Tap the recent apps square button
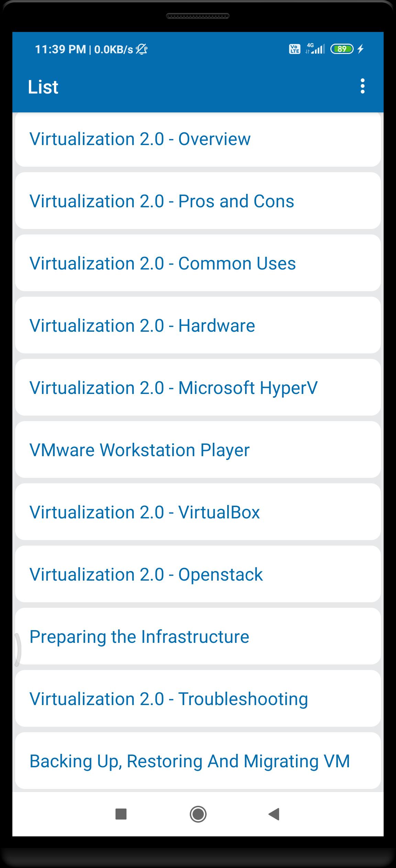396x868 pixels. tap(121, 814)
